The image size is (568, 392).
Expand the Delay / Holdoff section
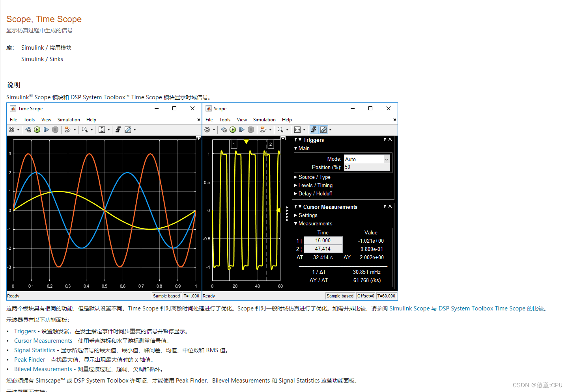296,193
